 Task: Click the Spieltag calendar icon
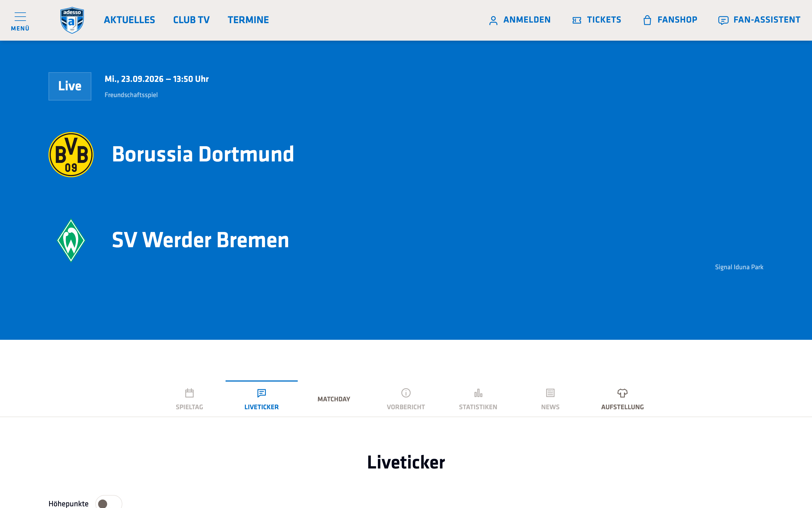[189, 393]
